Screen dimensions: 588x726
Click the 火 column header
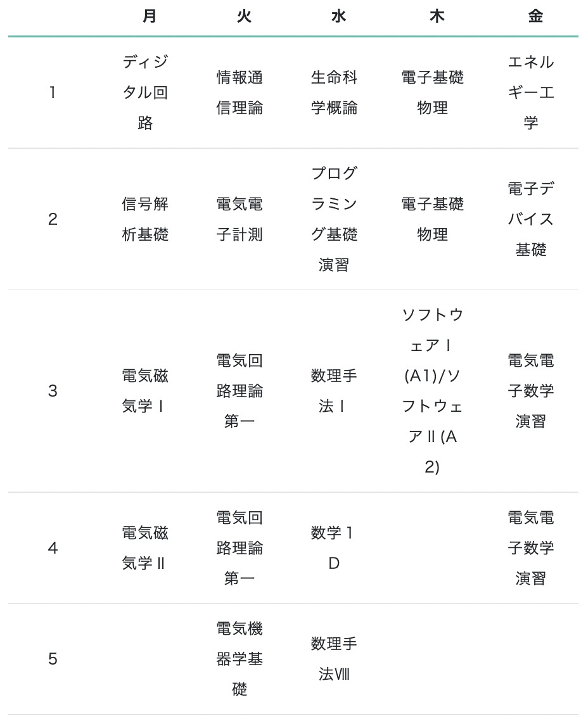point(244,16)
